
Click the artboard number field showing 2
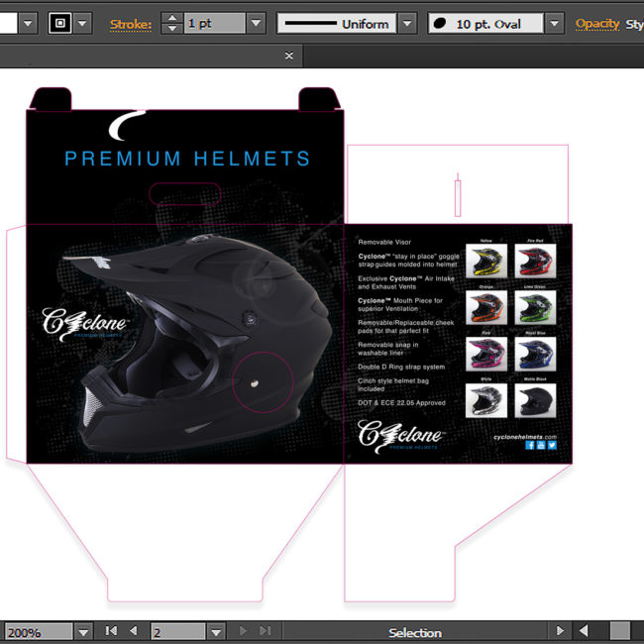point(177,632)
